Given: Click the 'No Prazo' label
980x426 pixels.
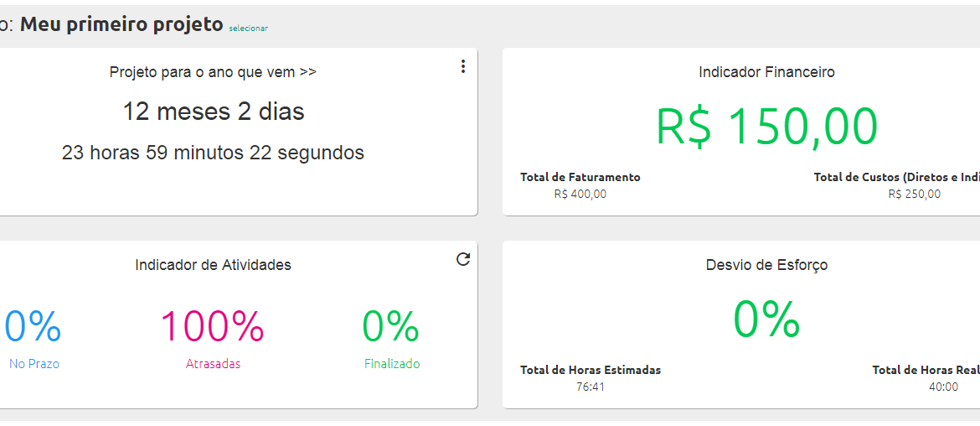Looking at the screenshot, I should [34, 364].
